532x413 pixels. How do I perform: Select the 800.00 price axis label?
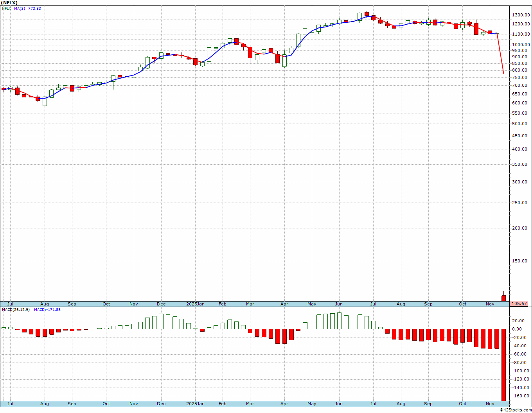[x=519, y=70]
